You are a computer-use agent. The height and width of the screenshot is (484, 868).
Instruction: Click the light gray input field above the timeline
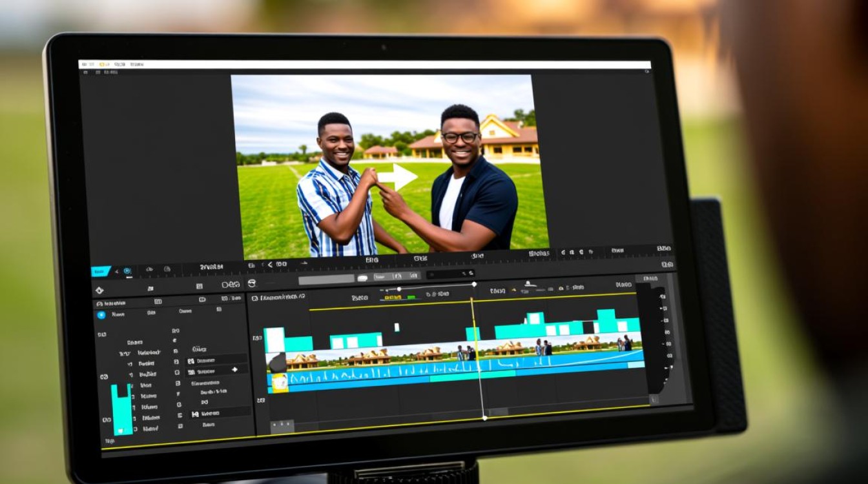(326, 279)
